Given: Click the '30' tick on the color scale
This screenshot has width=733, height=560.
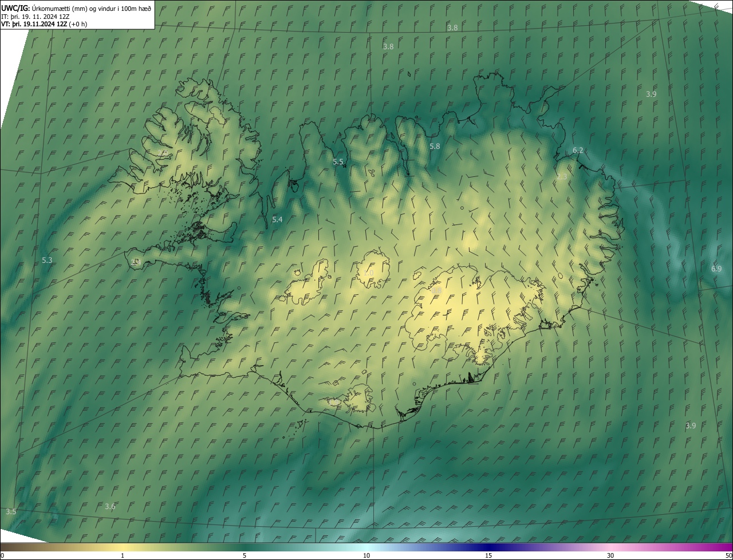Looking at the screenshot, I should point(610,555).
